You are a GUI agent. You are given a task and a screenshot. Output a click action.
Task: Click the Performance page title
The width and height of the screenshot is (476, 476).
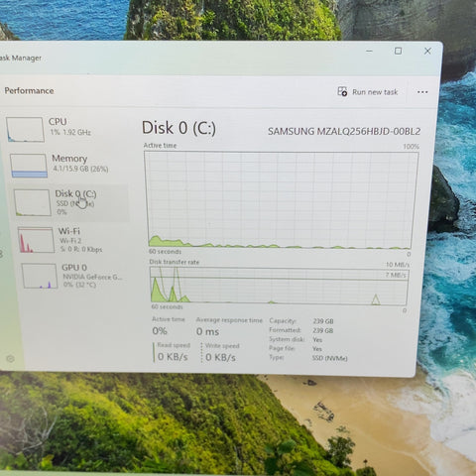29,91
